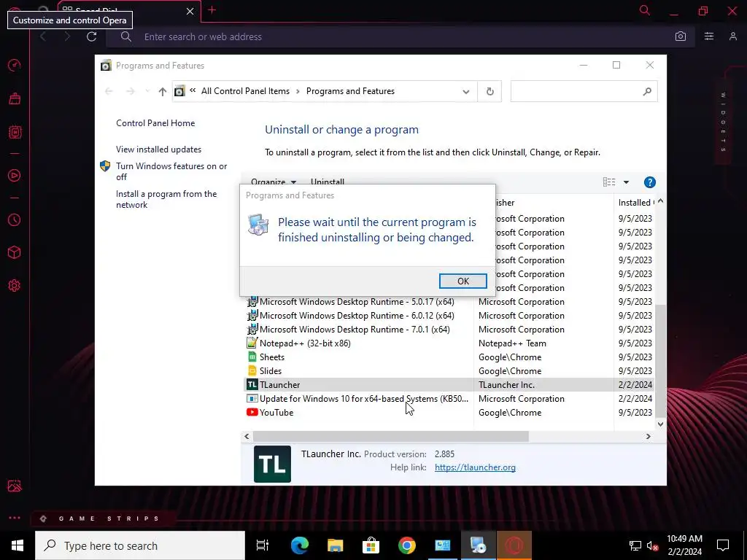The image size is (747, 560).
Task: Click the Opera search magnifier at top right
Action: coord(645,10)
